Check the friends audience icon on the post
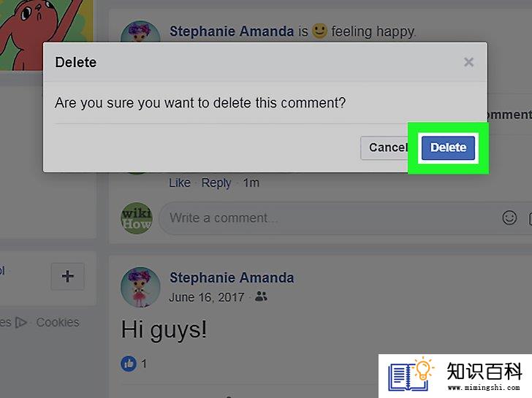The height and width of the screenshot is (398, 532). (x=261, y=296)
